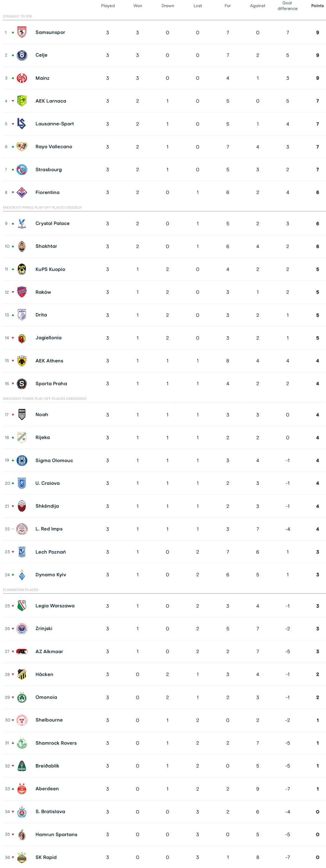Viewport: 326px width, 868px height.
Task: Click the Played column header
Action: coord(108,6)
